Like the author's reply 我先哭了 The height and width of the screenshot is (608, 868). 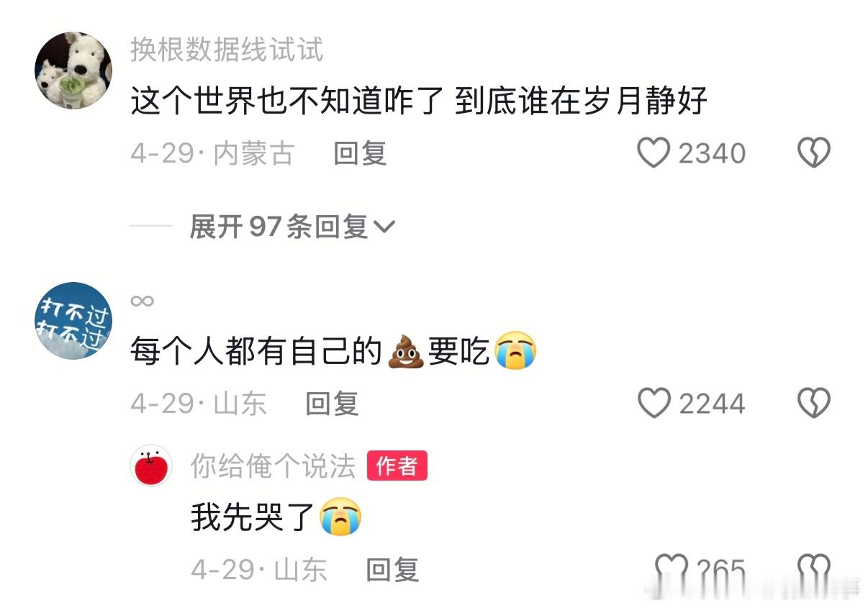(x=670, y=570)
